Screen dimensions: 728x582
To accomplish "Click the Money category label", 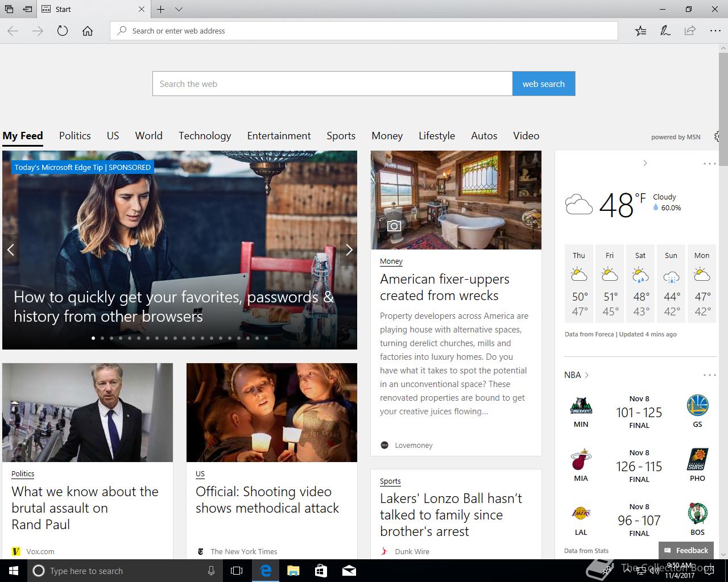I will tap(391, 261).
